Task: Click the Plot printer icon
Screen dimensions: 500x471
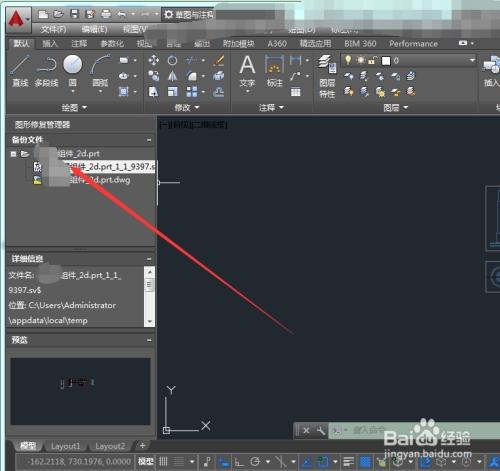Action: (106, 14)
